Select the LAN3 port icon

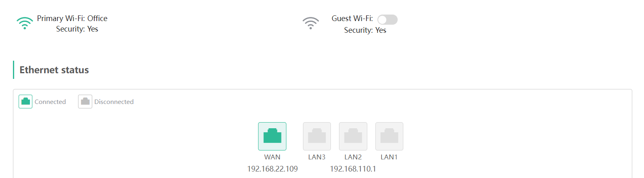pos(317,136)
